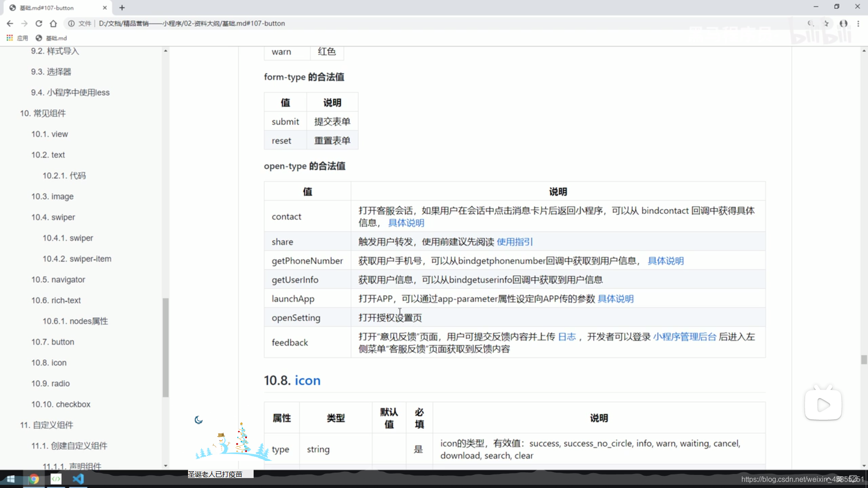Open section 10.7. button

click(x=53, y=342)
